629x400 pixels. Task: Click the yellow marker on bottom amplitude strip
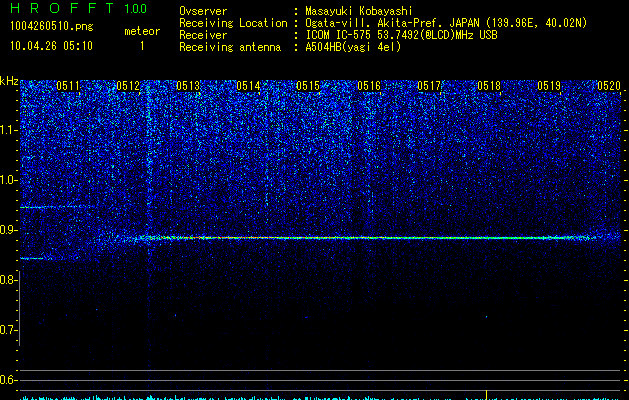[x=486, y=395]
